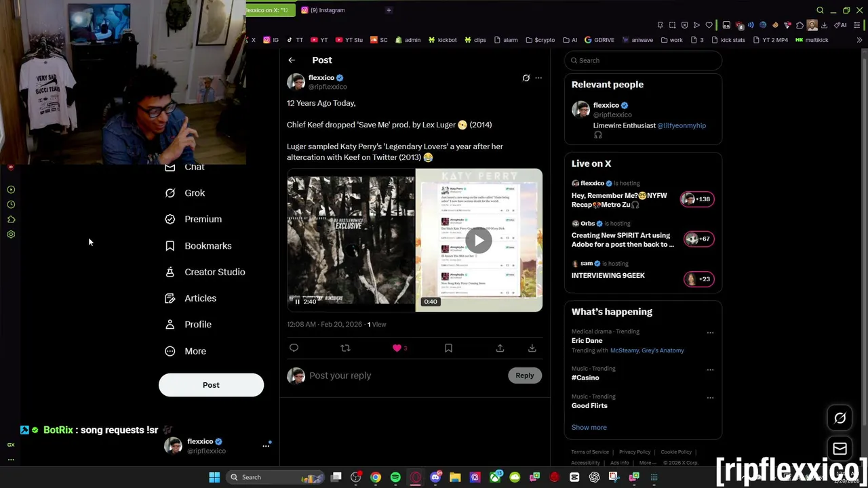Expand the More menu in sidebar
The height and width of the screenshot is (488, 868).
pyautogui.click(x=185, y=351)
